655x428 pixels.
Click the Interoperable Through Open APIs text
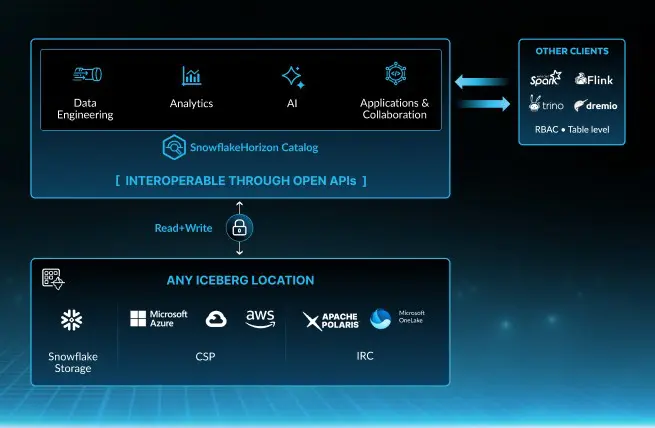point(240,180)
